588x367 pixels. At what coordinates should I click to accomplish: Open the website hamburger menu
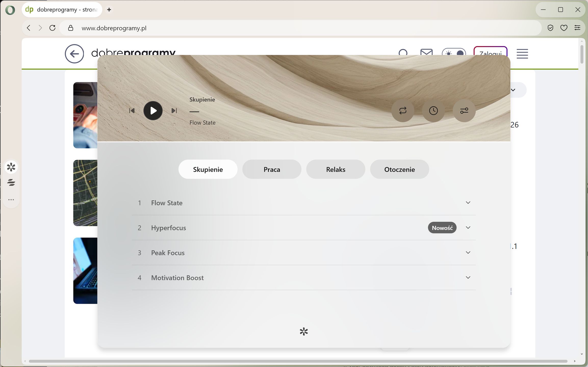pos(522,54)
